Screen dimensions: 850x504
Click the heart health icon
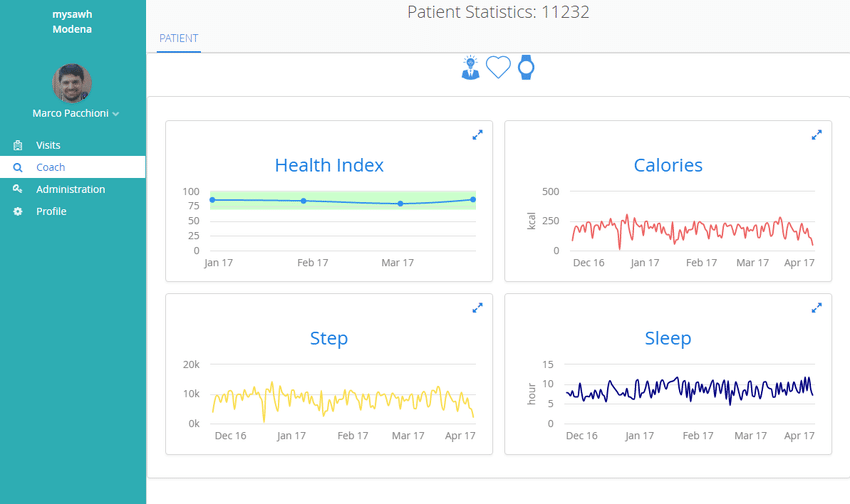click(498, 68)
